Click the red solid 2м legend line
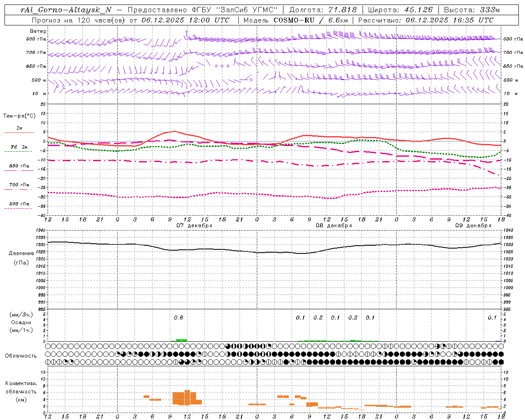Viewport: 525px width, 420px height. [x=19, y=132]
